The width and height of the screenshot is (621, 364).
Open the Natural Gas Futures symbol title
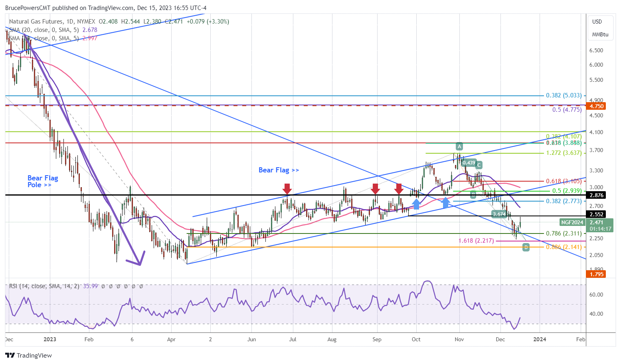pyautogui.click(x=52, y=22)
